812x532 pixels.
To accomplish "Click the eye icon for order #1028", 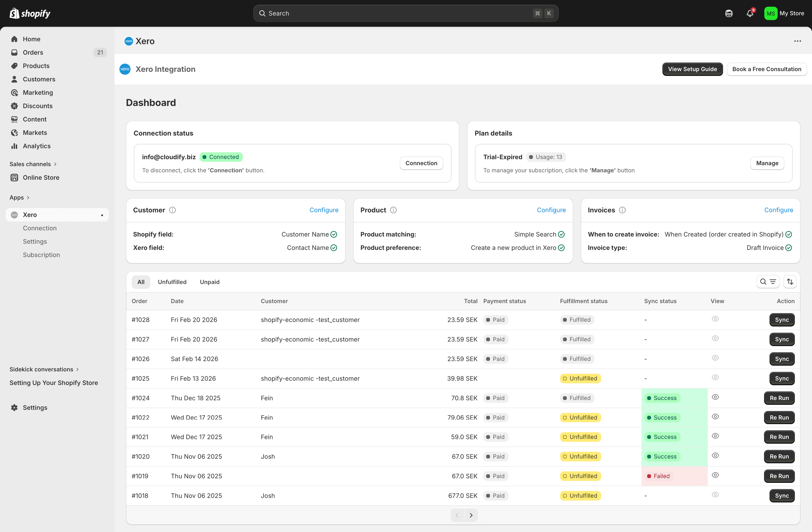I will pyautogui.click(x=715, y=319).
